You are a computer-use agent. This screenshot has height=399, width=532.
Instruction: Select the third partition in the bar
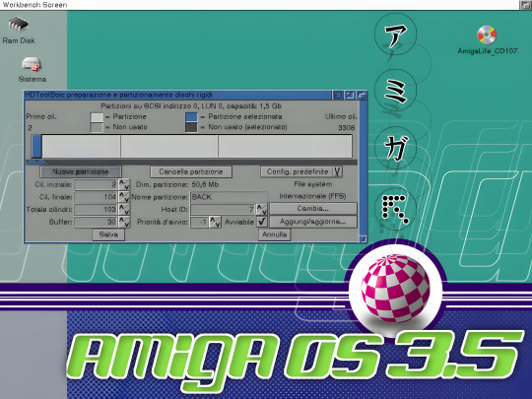pos(169,146)
